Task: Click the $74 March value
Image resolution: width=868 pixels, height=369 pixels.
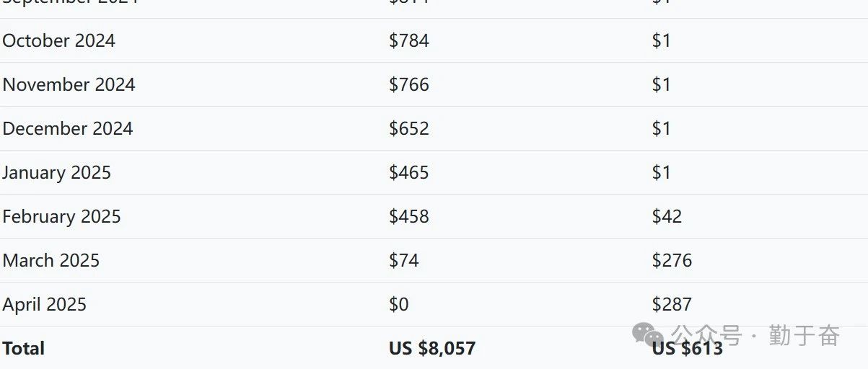Action: [x=404, y=261]
